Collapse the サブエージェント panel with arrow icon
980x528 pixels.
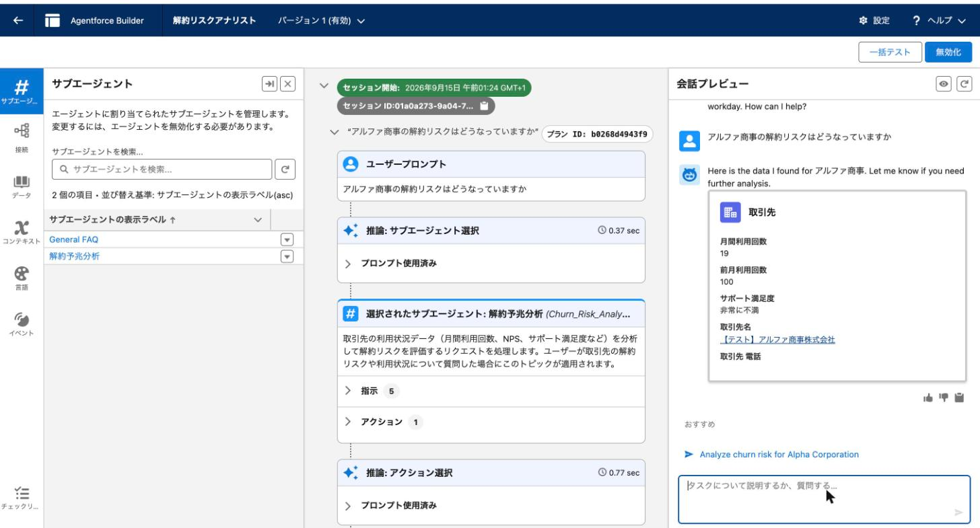coord(269,83)
